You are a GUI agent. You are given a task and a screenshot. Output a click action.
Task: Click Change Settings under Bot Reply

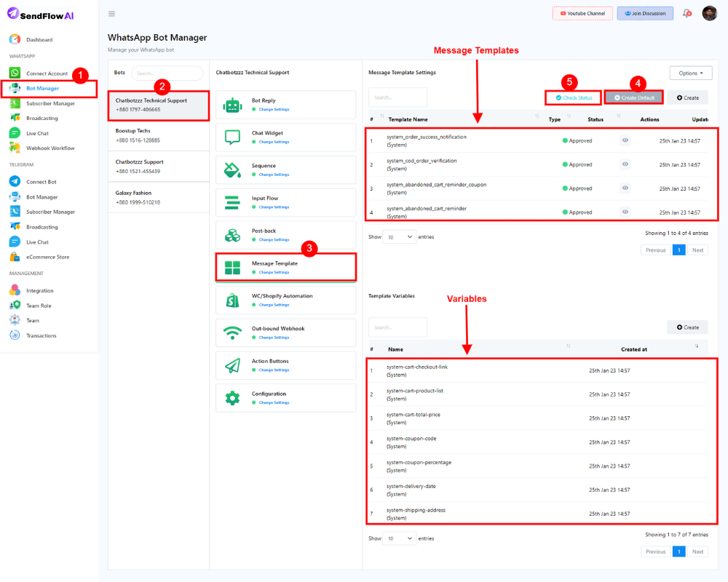(274, 110)
